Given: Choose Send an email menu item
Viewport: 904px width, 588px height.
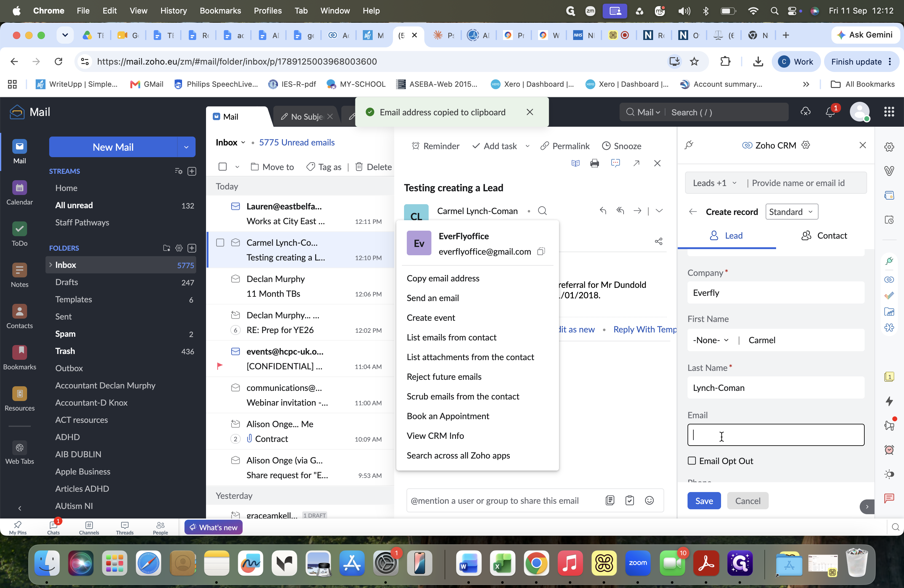Looking at the screenshot, I should coord(433,298).
